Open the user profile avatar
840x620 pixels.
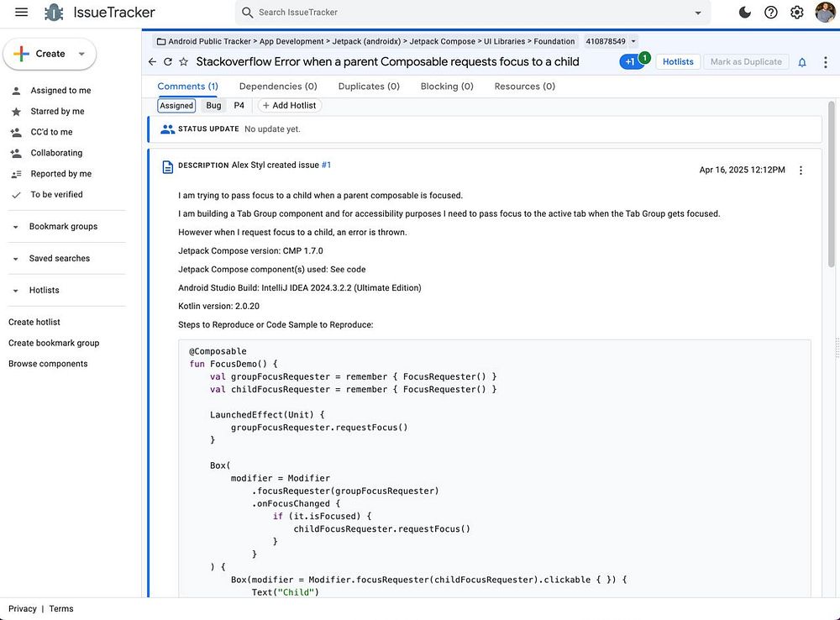(x=824, y=13)
